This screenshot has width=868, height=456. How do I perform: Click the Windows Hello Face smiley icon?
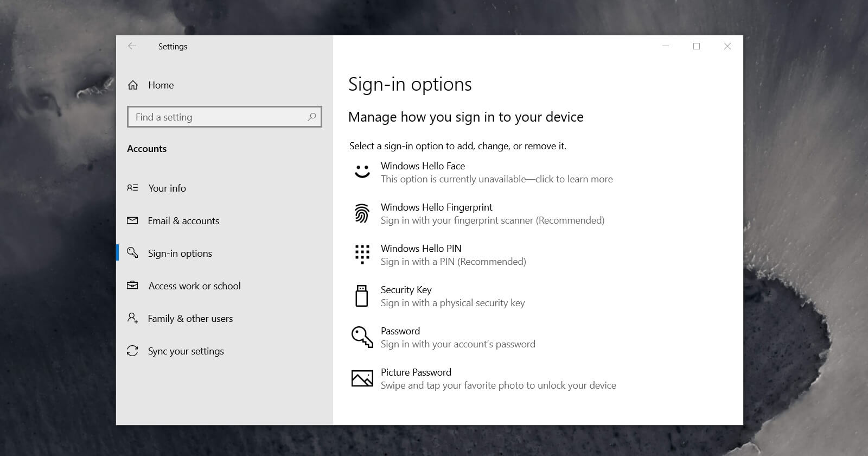click(362, 172)
